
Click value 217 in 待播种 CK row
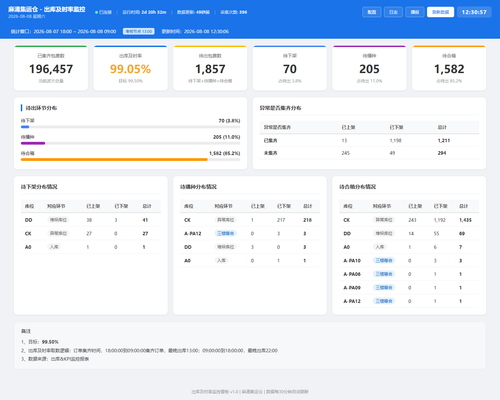281,220
